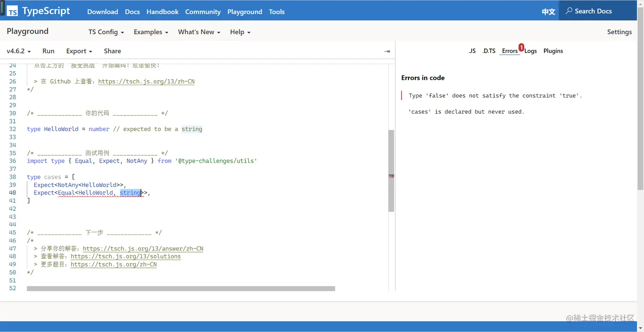Viewport: 644px width, 332px height.
Task: Click '@type-challenges/utils' import string
Action: point(216,161)
